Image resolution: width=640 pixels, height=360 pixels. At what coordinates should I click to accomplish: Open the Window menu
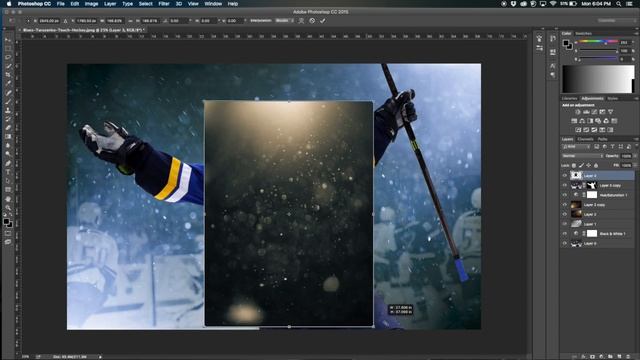pos(213,4)
